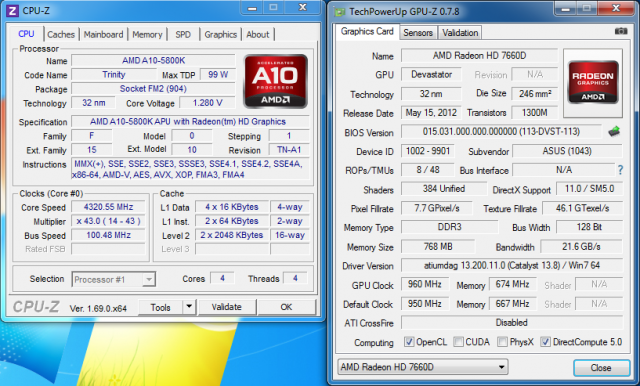This screenshot has width=640, height=386.
Task: Click the L1 Inst. 2 x 64 KBytes value
Action: click(x=232, y=221)
